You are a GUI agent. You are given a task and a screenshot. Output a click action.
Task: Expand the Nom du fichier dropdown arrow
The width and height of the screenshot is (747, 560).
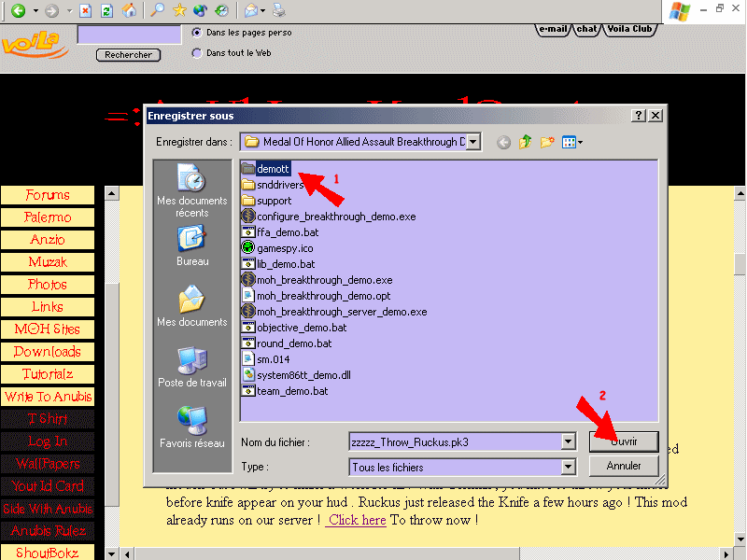click(x=568, y=441)
